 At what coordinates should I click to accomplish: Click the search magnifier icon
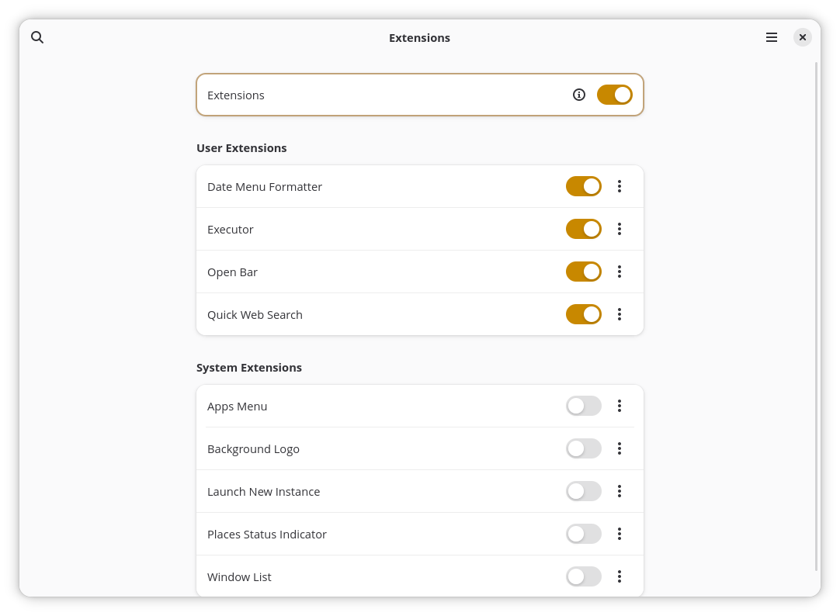37,37
